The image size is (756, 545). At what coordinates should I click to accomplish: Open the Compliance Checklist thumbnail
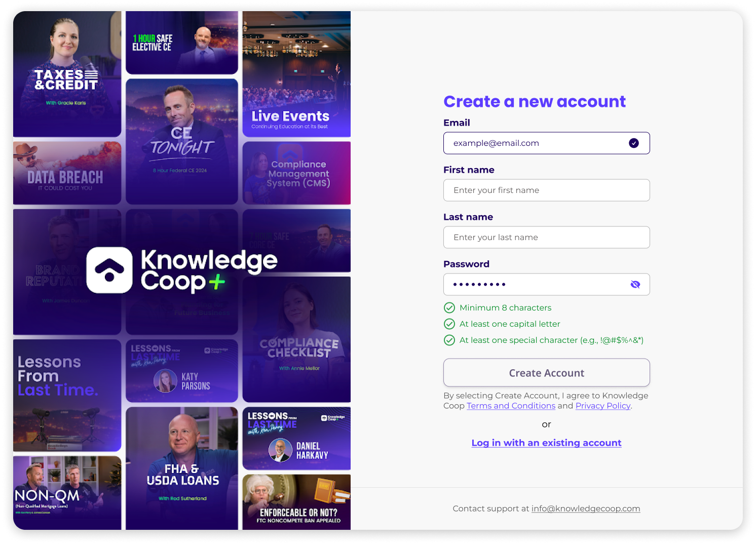point(296,339)
